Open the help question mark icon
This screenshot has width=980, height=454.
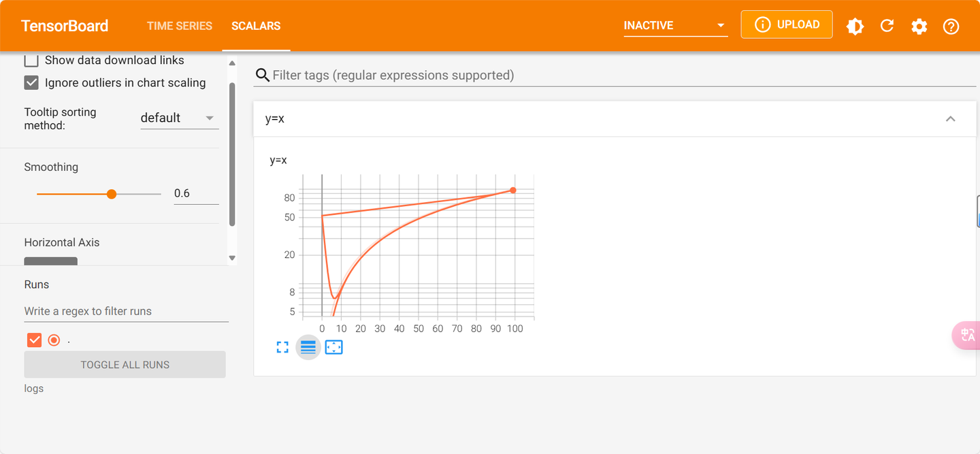[x=951, y=26]
